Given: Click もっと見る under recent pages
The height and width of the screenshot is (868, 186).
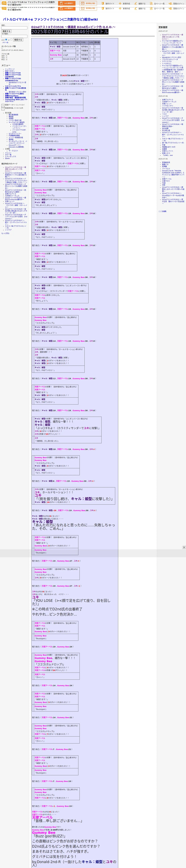Looking at the screenshot, I should coord(5,233).
